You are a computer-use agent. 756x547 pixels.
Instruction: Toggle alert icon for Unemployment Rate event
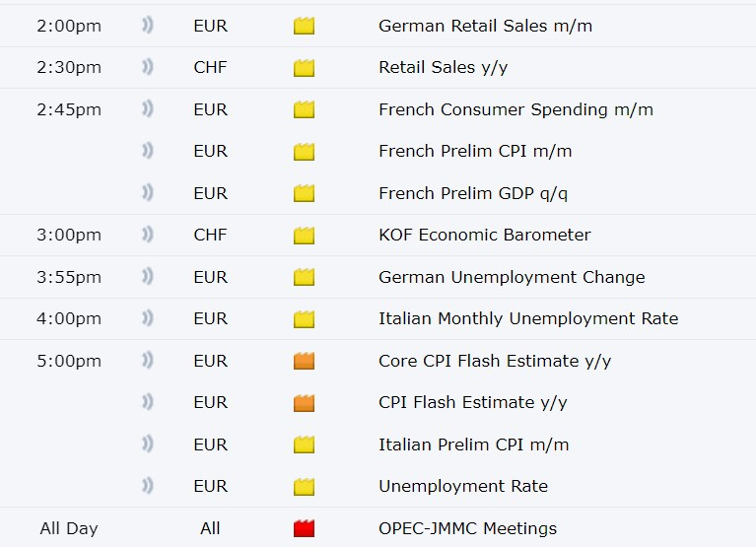148,485
